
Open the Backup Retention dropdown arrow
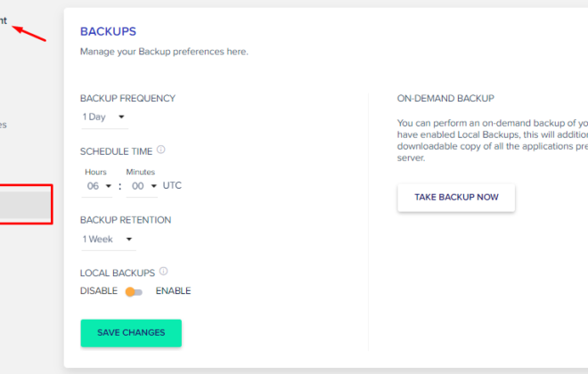tap(129, 239)
